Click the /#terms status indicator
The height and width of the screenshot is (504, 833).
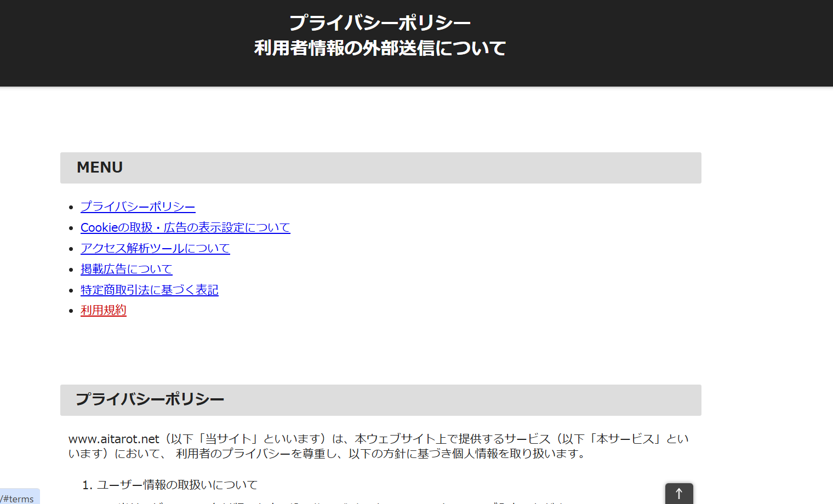coord(18,499)
